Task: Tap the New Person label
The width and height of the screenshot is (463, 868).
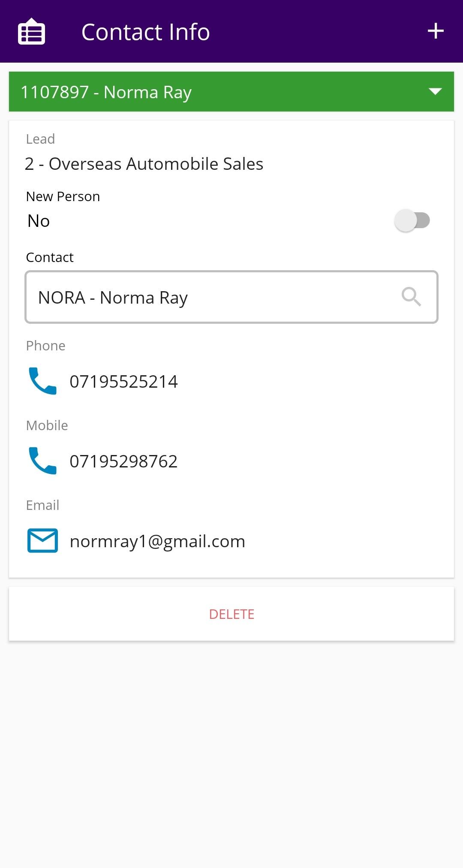Action: pos(63,196)
